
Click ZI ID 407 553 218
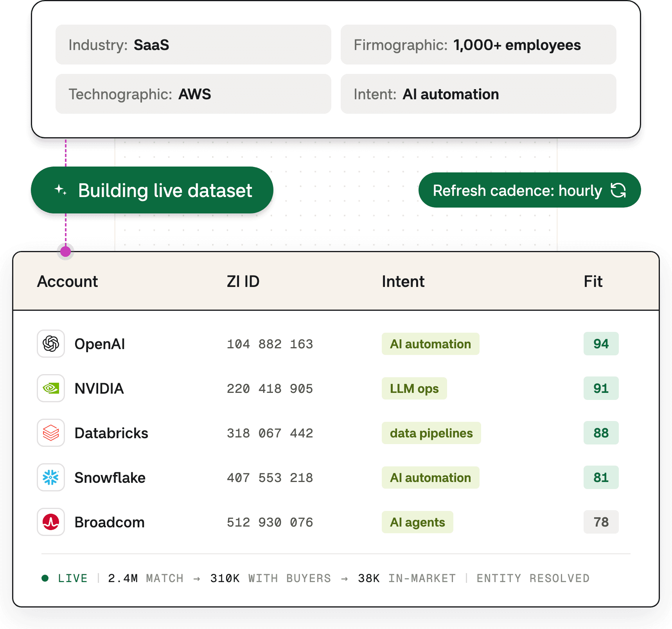click(270, 478)
